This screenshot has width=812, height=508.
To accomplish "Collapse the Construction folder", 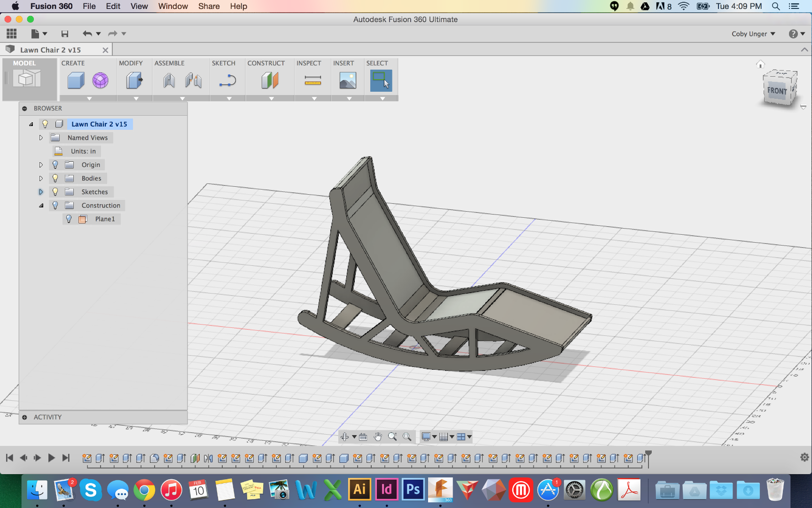I will pos(41,206).
